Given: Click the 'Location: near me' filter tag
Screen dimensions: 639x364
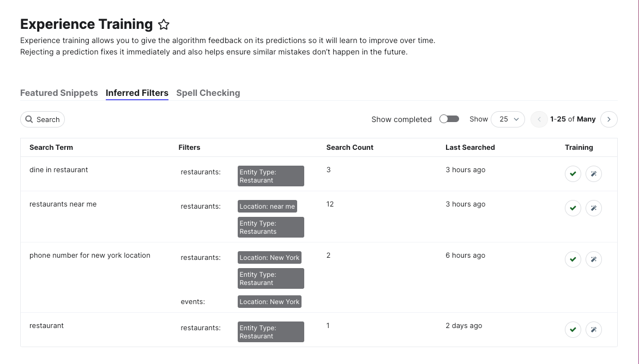Looking at the screenshot, I should click(x=267, y=207).
